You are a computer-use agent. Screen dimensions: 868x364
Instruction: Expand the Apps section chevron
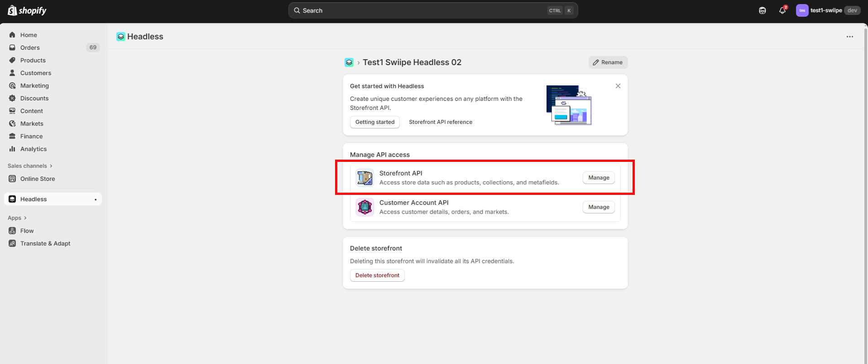click(25, 218)
